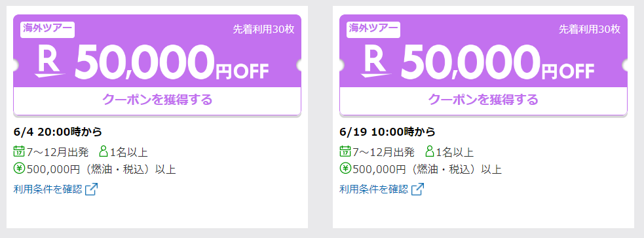Click the person icon beside 1名以上 under the 6/19 coupon
Image resolution: width=644 pixels, height=238 pixels.
[x=430, y=151]
